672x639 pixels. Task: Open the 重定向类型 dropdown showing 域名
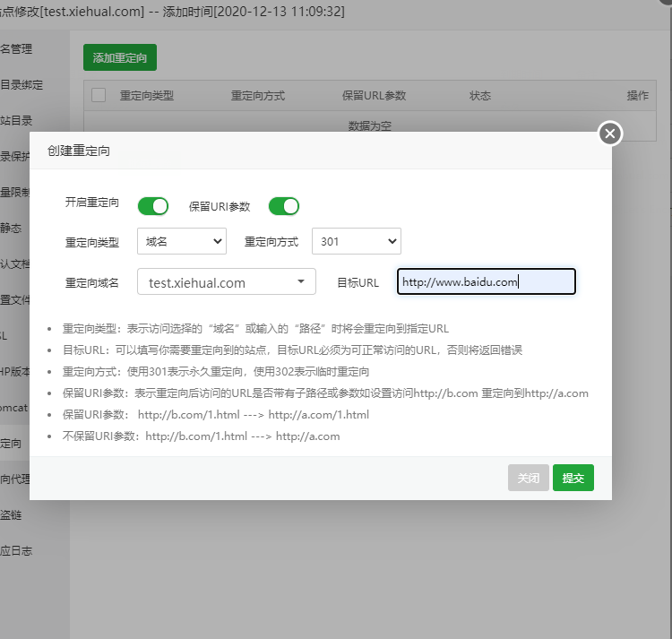click(x=182, y=241)
